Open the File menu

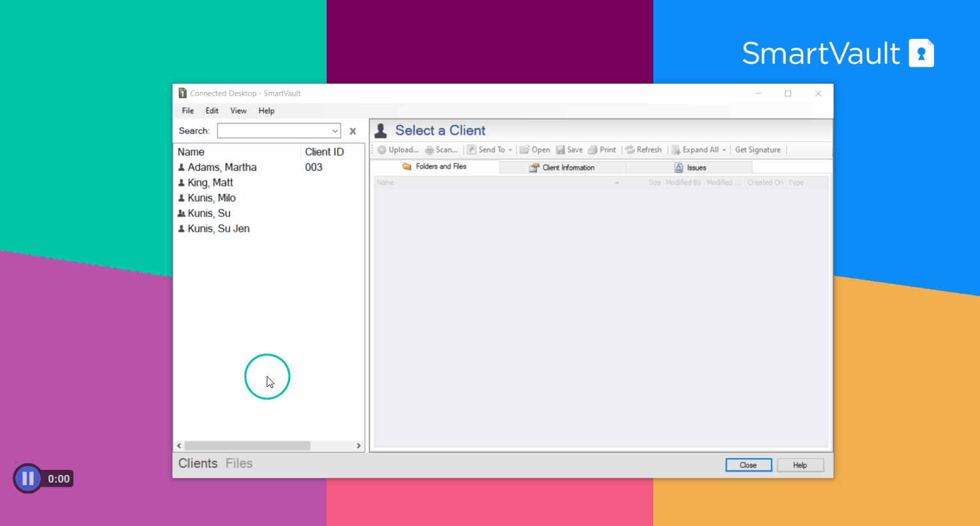[x=188, y=111]
